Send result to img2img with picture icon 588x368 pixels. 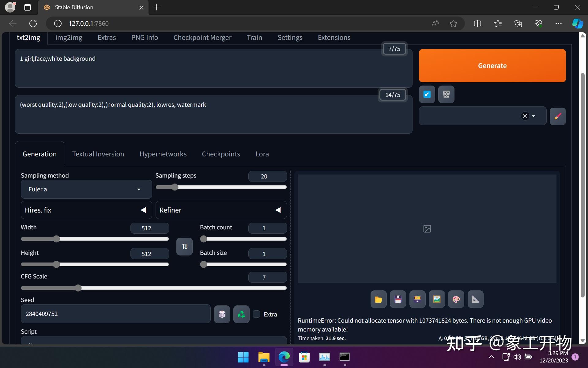(x=437, y=299)
